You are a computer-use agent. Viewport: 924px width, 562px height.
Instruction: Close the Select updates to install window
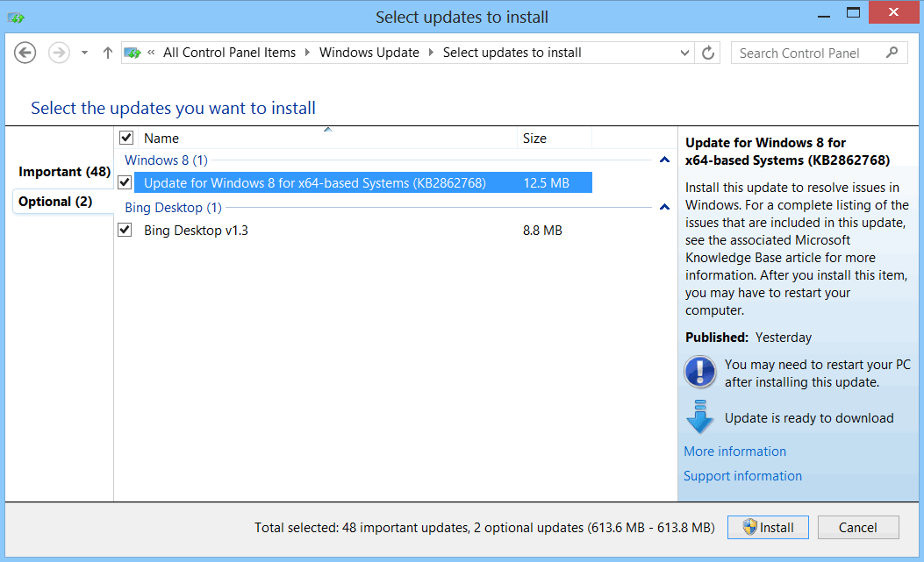[893, 12]
